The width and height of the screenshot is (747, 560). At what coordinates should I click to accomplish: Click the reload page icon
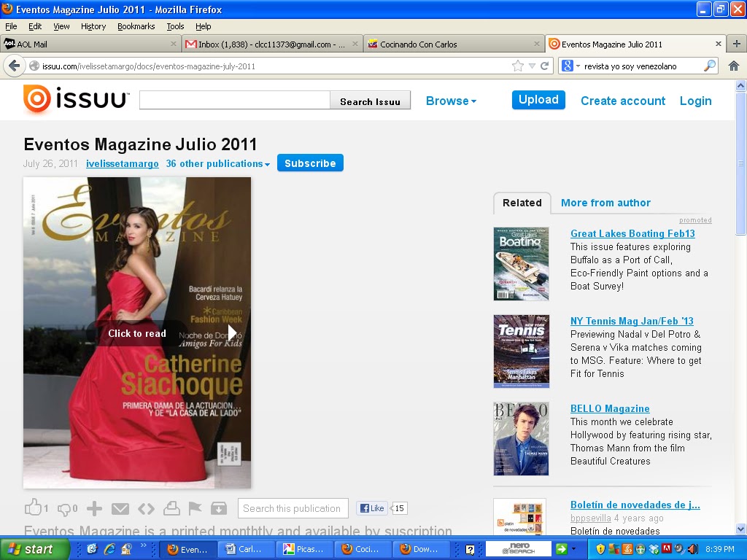click(x=544, y=66)
